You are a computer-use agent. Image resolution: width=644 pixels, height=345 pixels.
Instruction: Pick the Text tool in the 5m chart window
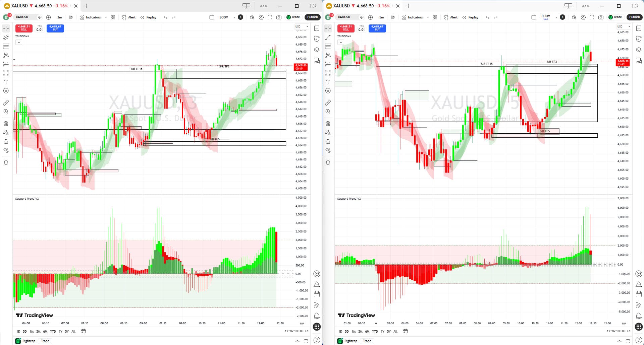tap(328, 82)
